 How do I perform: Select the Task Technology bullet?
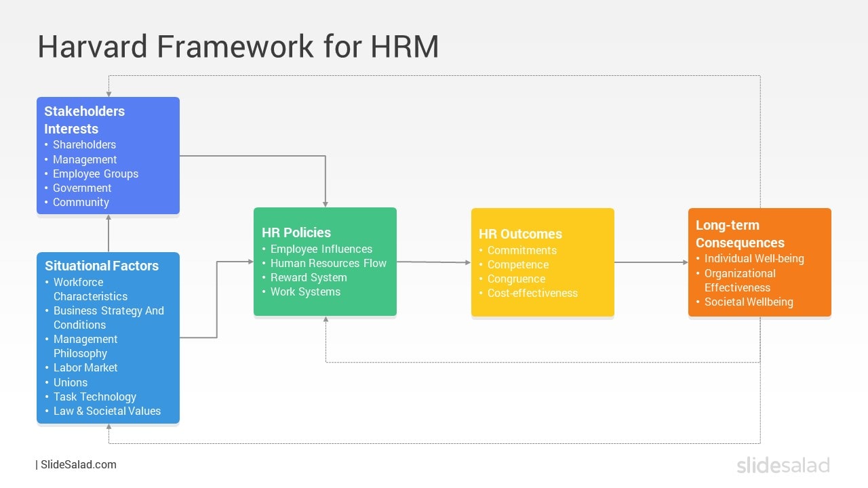point(95,397)
